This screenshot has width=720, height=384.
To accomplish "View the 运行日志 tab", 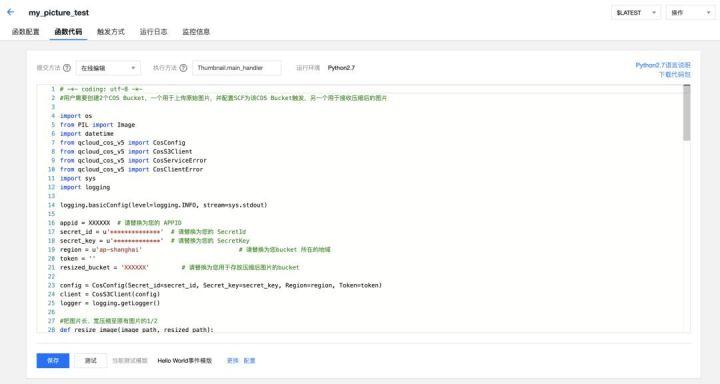I will tap(153, 32).
